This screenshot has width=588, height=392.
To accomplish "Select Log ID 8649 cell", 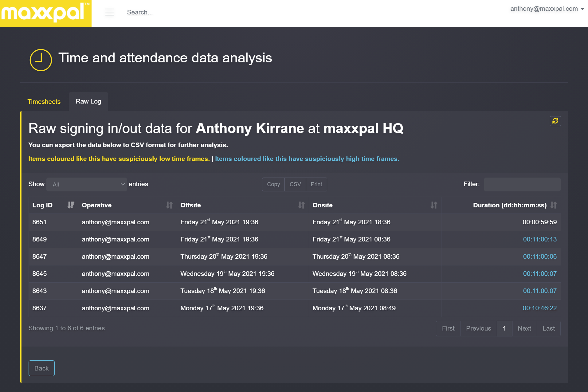I will pos(53,239).
